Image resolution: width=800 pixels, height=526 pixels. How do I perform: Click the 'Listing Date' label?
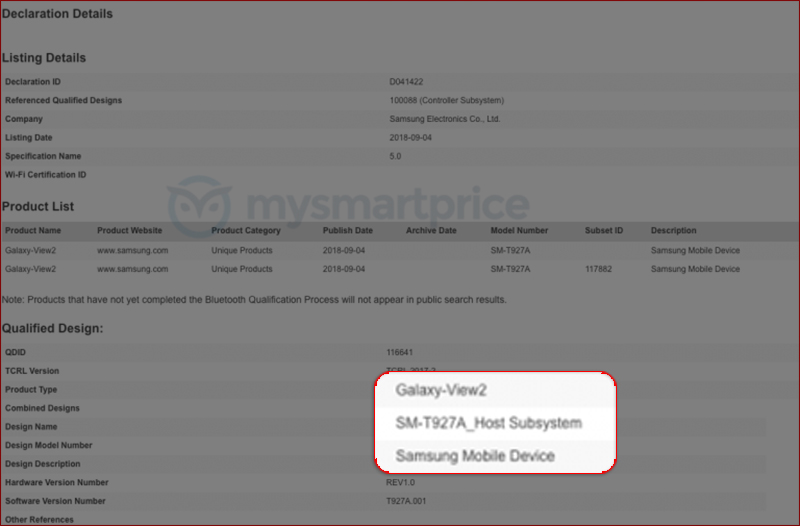29,138
